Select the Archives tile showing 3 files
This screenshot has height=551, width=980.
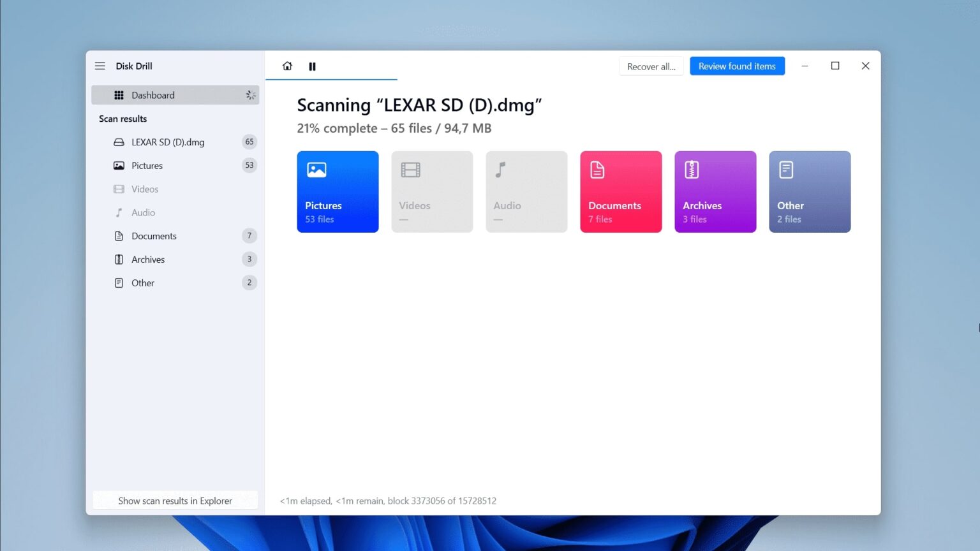coord(715,191)
